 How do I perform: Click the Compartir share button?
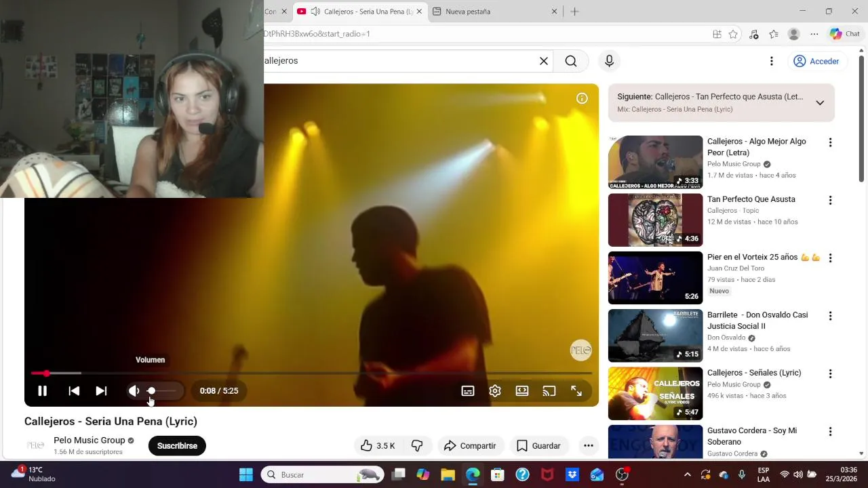click(470, 445)
